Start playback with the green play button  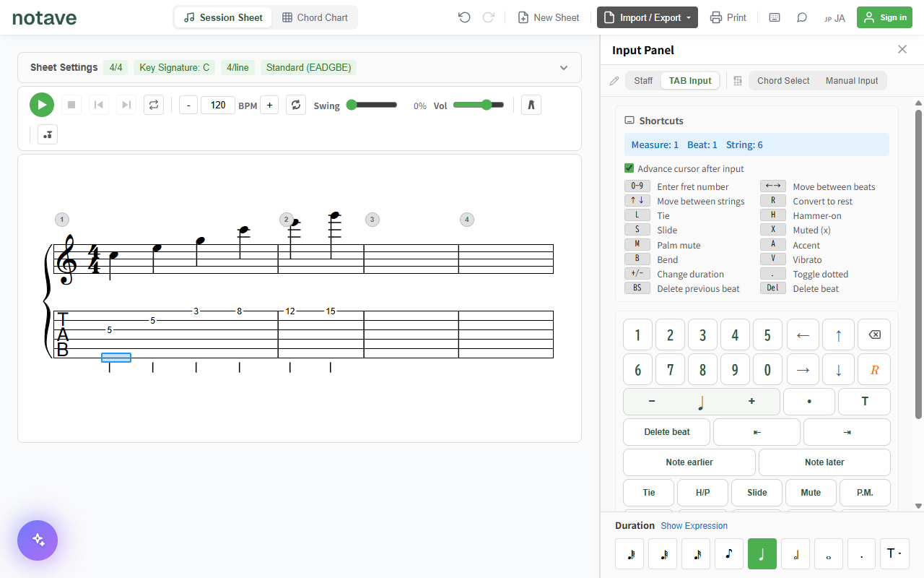pyautogui.click(x=42, y=105)
